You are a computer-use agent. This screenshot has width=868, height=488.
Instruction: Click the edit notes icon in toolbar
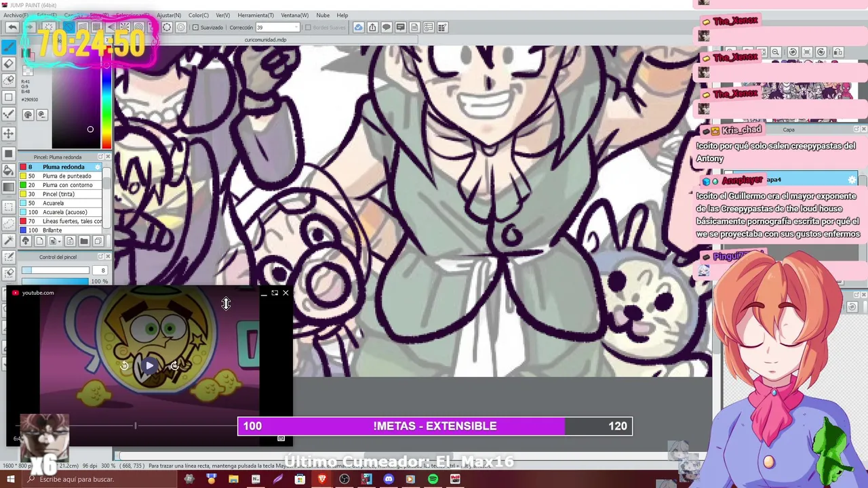442,27
